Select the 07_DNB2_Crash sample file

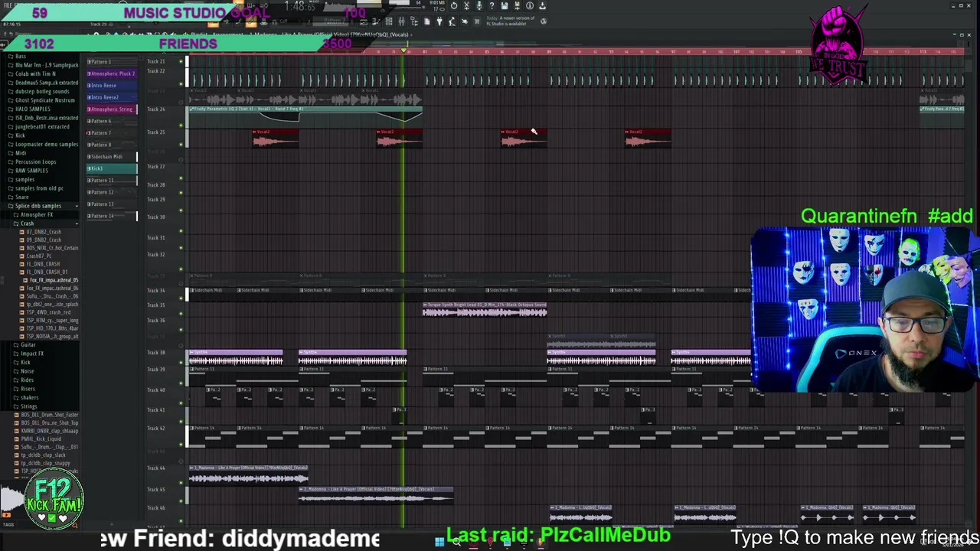click(44, 231)
